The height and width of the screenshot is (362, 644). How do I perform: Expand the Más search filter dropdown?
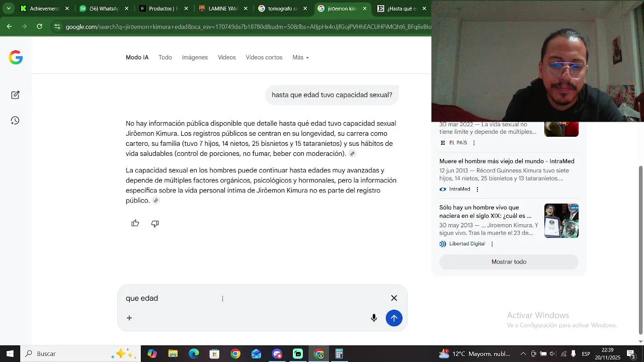click(300, 57)
